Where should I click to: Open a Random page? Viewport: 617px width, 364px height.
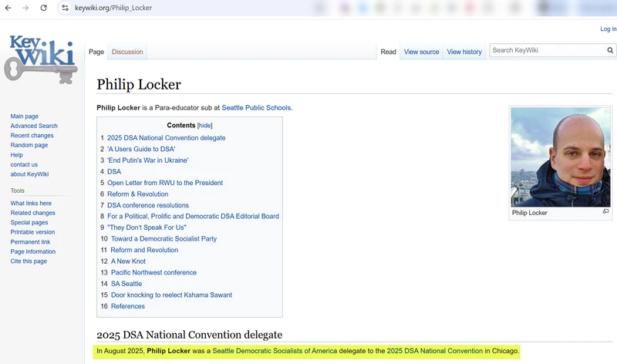click(x=29, y=145)
